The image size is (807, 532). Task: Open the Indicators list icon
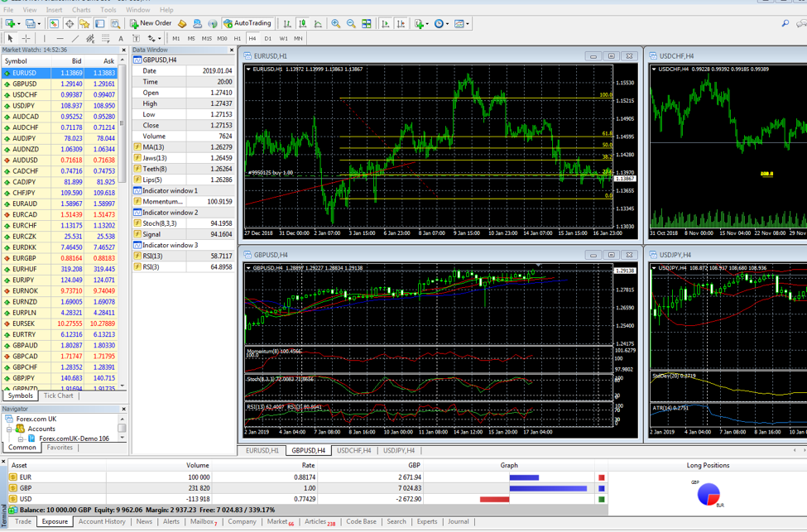click(419, 23)
